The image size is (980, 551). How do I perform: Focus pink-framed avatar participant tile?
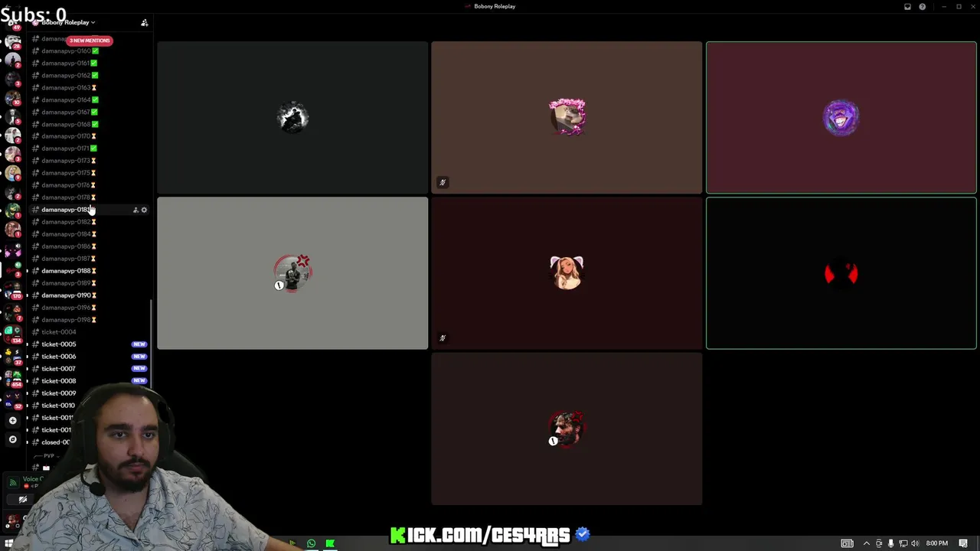tap(567, 117)
